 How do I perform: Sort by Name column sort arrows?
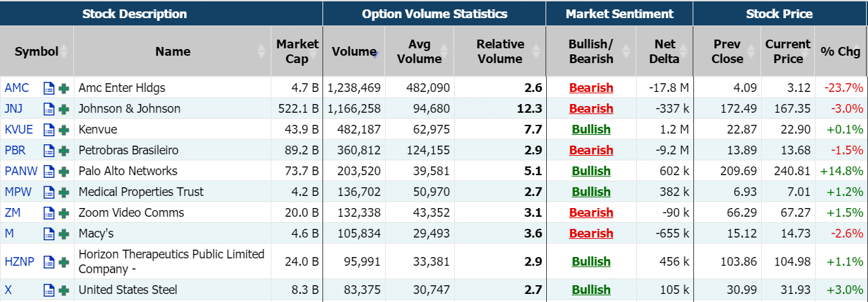click(x=261, y=51)
